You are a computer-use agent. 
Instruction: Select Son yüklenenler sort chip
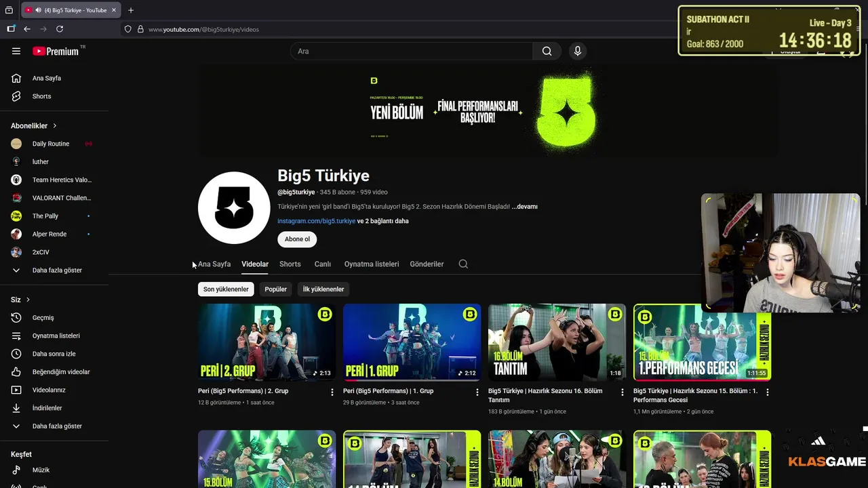[x=226, y=289]
